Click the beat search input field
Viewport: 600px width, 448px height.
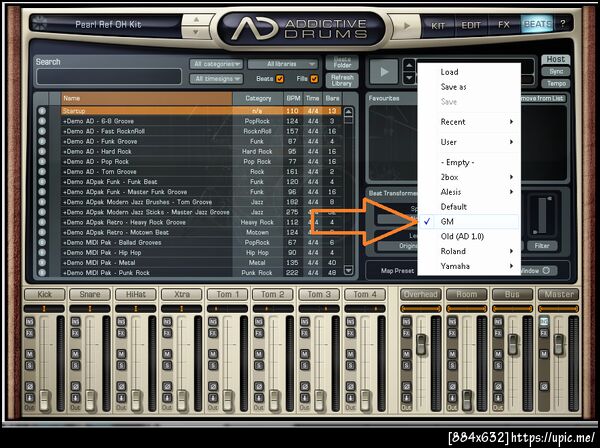coord(109,77)
